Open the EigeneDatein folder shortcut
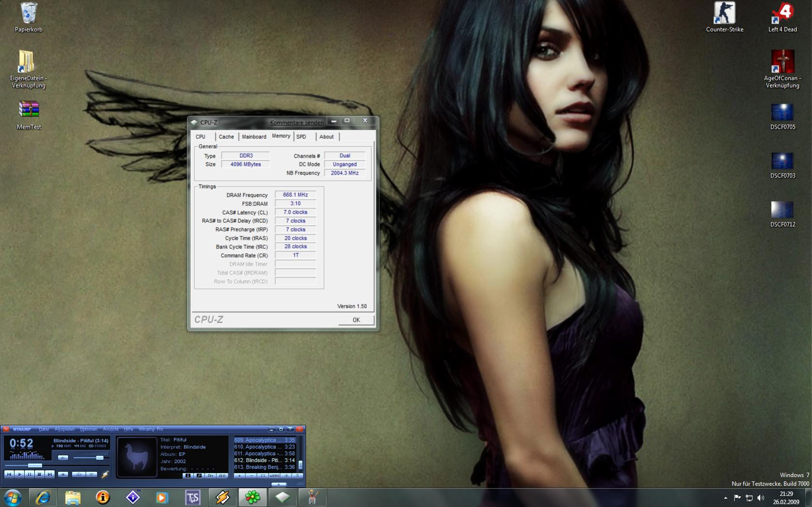Viewport: 812px width, 507px height. (x=29, y=69)
